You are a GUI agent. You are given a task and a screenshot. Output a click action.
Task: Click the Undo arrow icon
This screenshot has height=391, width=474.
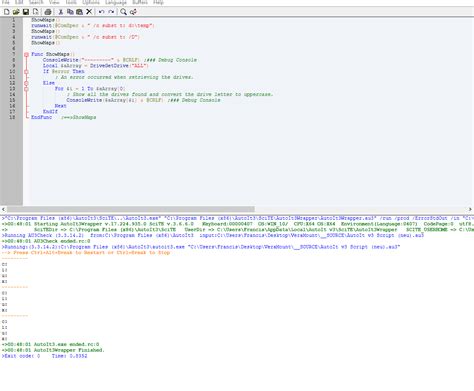pyautogui.click(x=101, y=12)
